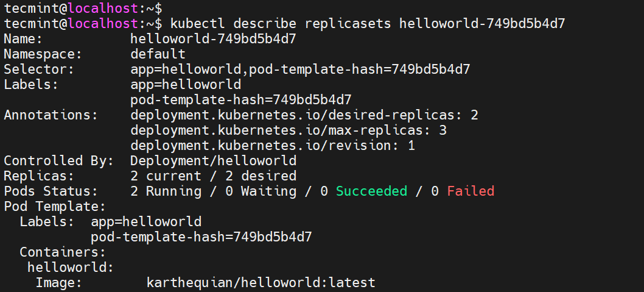Click the 'Containers:' heading
This screenshot has height=292, width=644.
point(63,252)
